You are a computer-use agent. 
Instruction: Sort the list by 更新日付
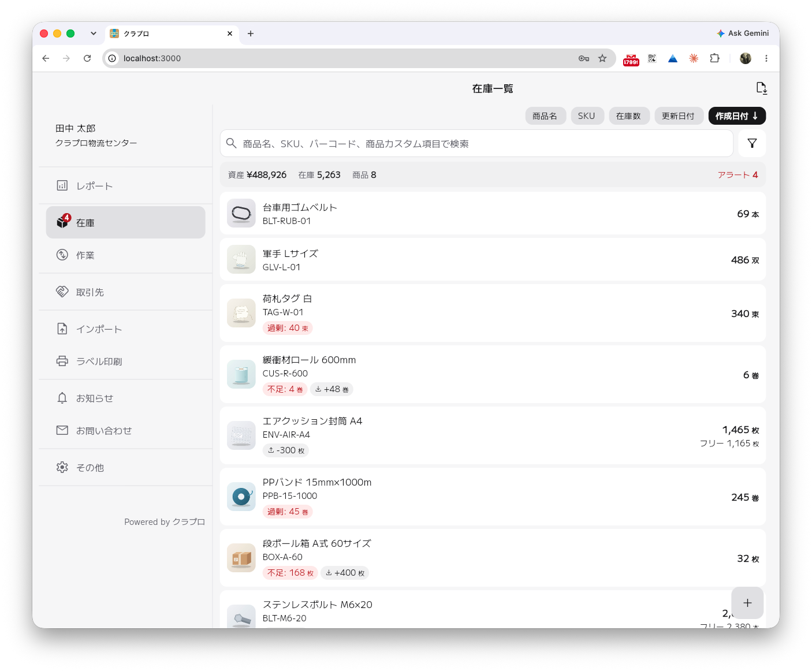(679, 116)
